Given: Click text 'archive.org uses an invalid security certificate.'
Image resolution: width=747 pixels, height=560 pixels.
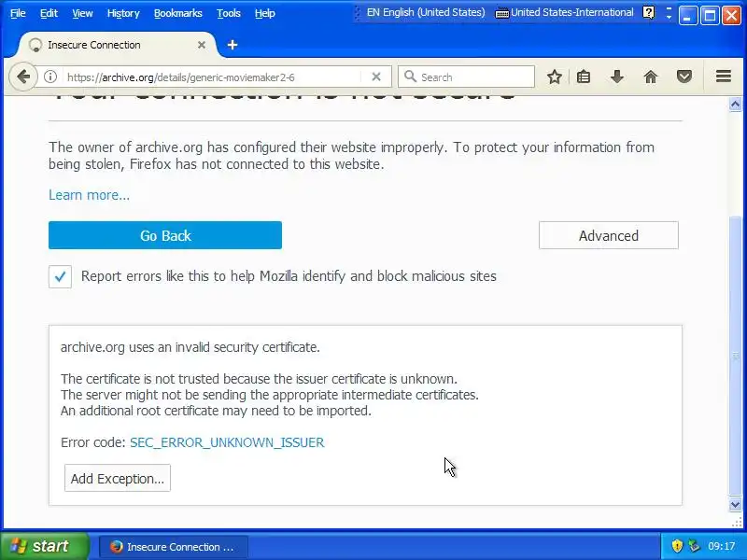Looking at the screenshot, I should click(x=190, y=347).
